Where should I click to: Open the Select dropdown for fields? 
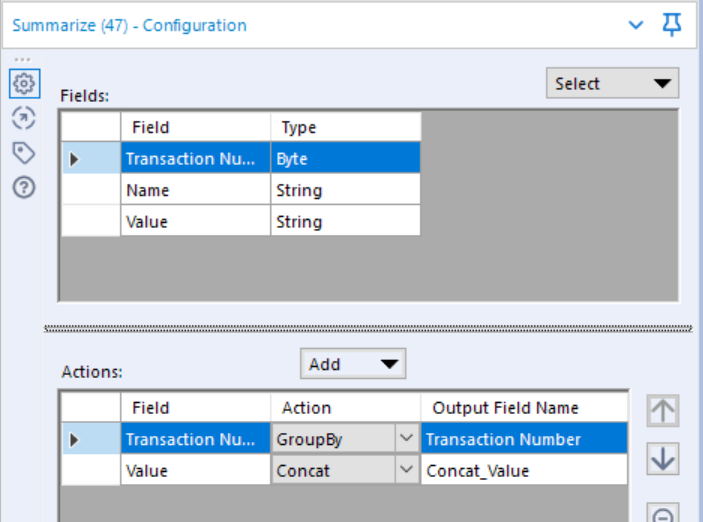pyautogui.click(x=612, y=83)
